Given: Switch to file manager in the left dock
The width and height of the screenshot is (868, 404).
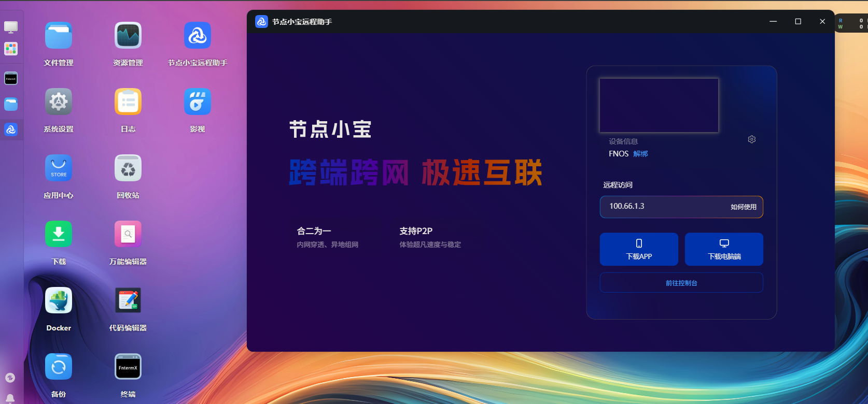Looking at the screenshot, I should [x=11, y=104].
